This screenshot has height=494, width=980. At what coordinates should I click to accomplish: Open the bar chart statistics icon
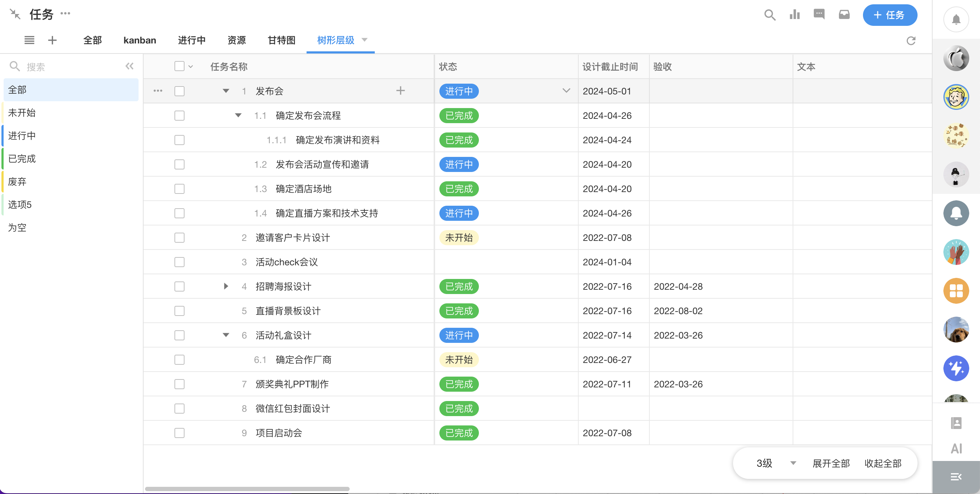coord(794,15)
